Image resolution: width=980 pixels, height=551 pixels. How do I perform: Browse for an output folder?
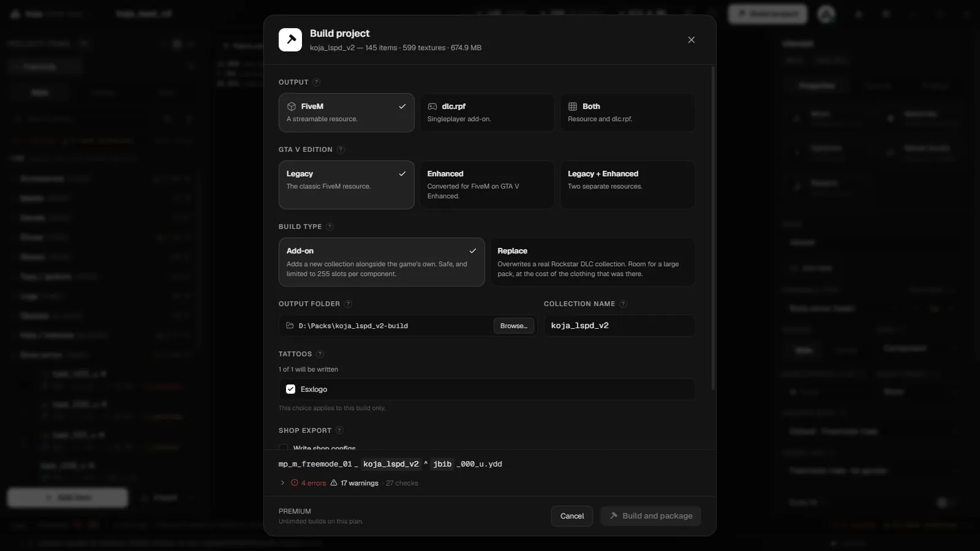513,326
